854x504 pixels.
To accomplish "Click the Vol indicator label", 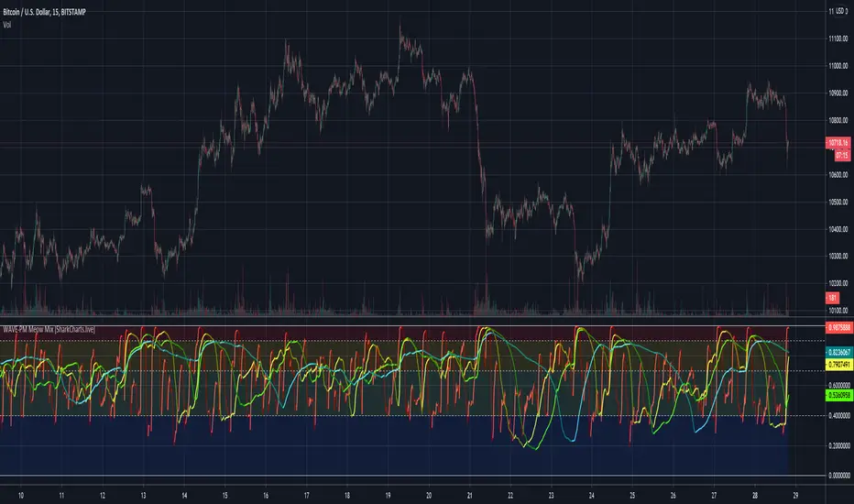I will [7, 25].
